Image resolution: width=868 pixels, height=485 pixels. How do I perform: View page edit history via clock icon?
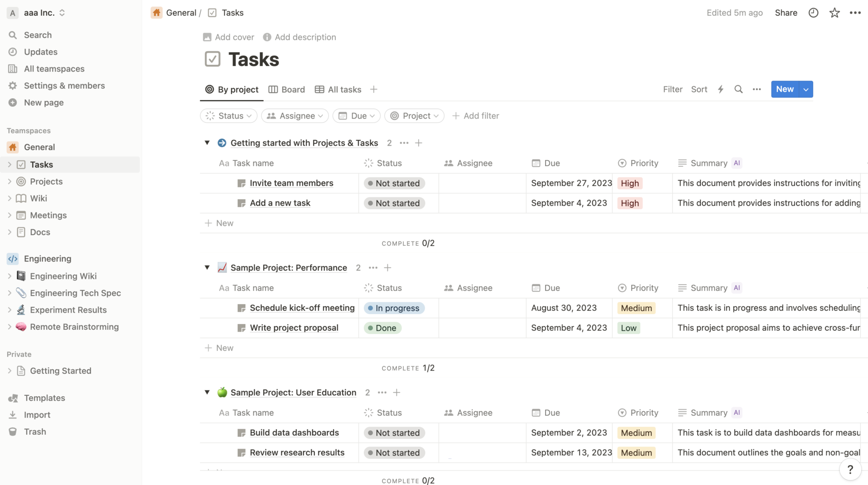click(813, 13)
